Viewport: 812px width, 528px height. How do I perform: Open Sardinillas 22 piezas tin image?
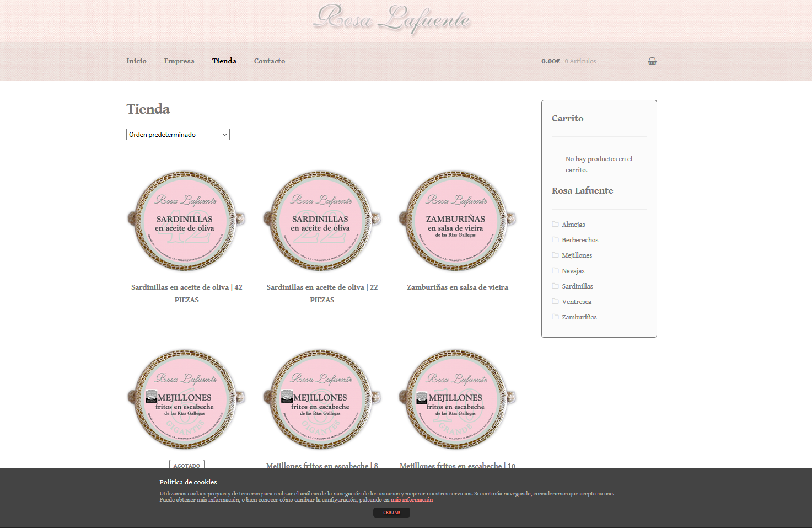coord(322,221)
